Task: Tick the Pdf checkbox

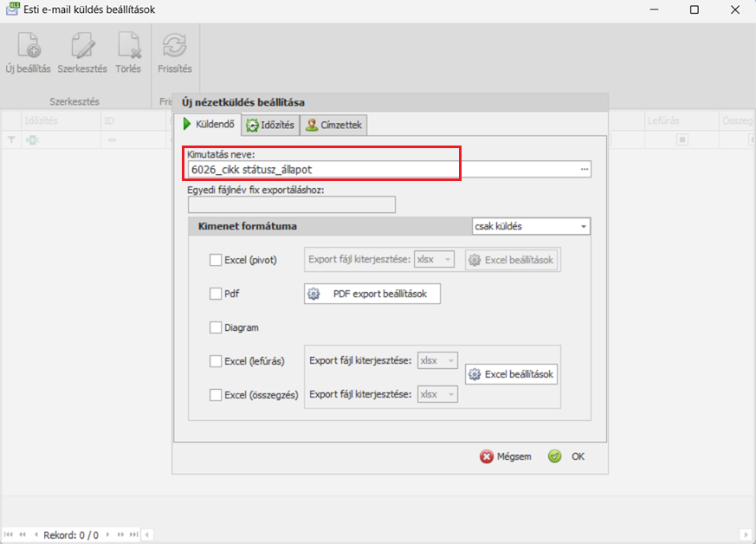Action: [x=216, y=294]
